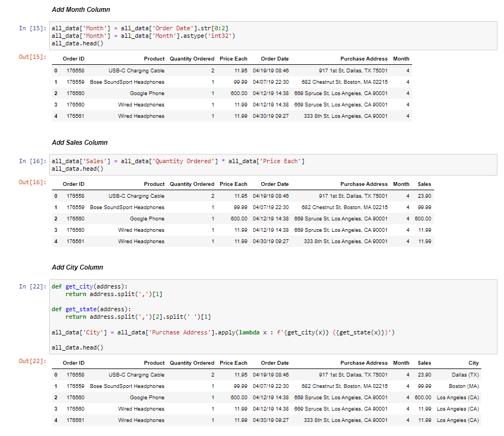
Task: Click the Price Each column header
Action: tap(233, 58)
